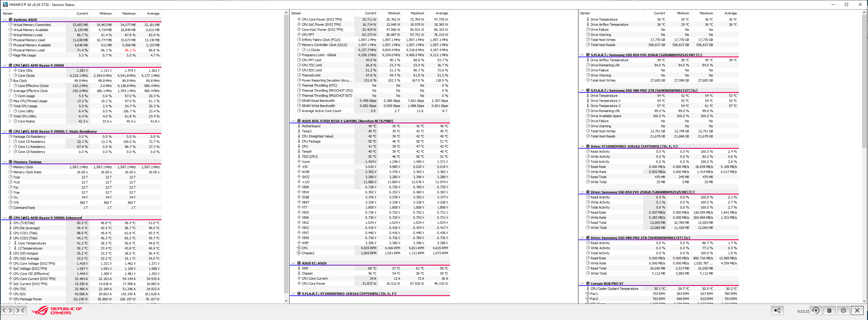The image size is (868, 320).
Task: Collapse the C-State Residency section
Action: pyautogui.click(x=5, y=131)
